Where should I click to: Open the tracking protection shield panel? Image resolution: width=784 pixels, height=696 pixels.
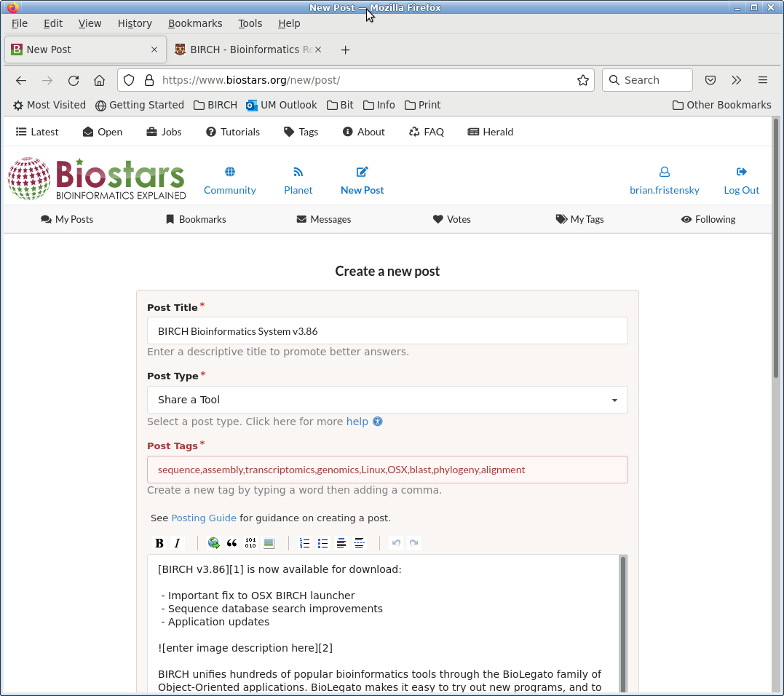pos(129,81)
